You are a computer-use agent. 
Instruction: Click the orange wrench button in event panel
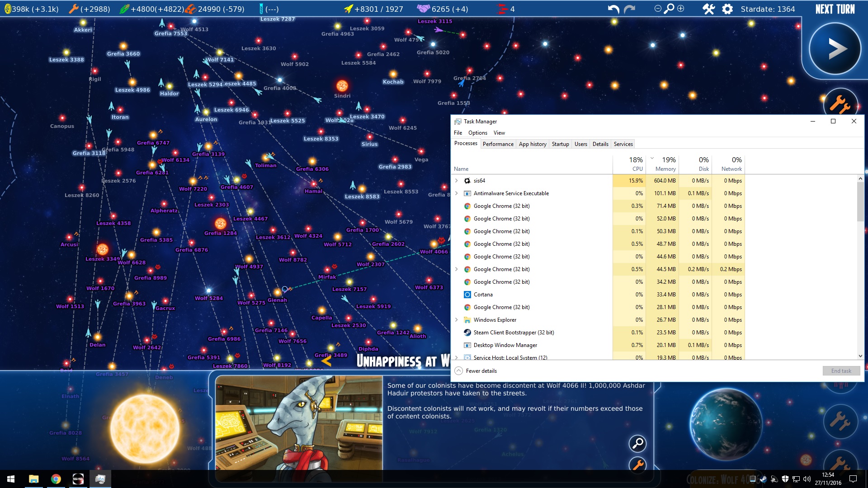[637, 465]
